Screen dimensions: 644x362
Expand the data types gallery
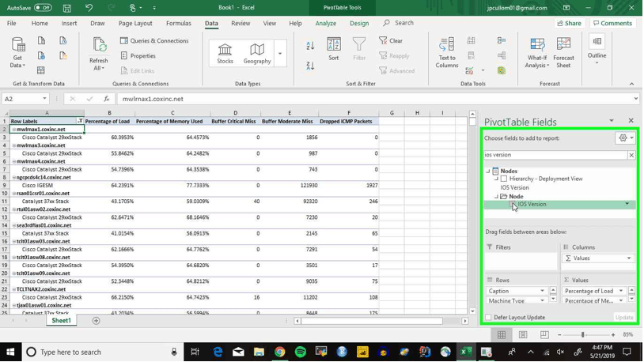[280, 54]
